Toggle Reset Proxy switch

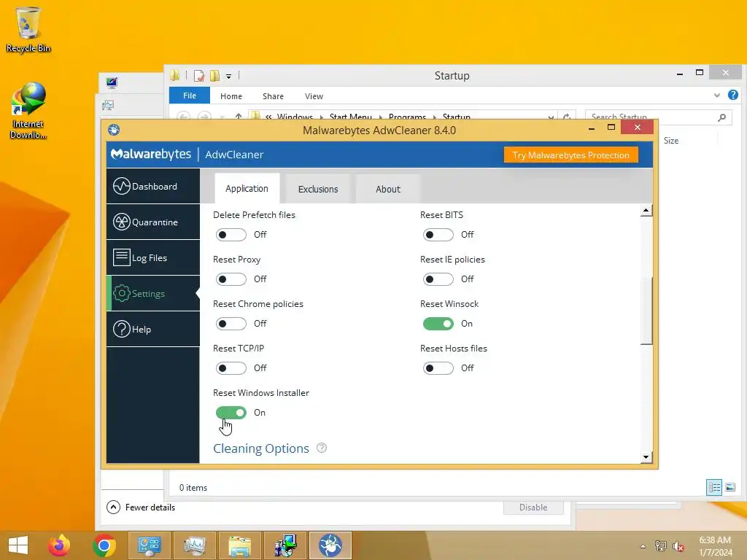pos(231,279)
